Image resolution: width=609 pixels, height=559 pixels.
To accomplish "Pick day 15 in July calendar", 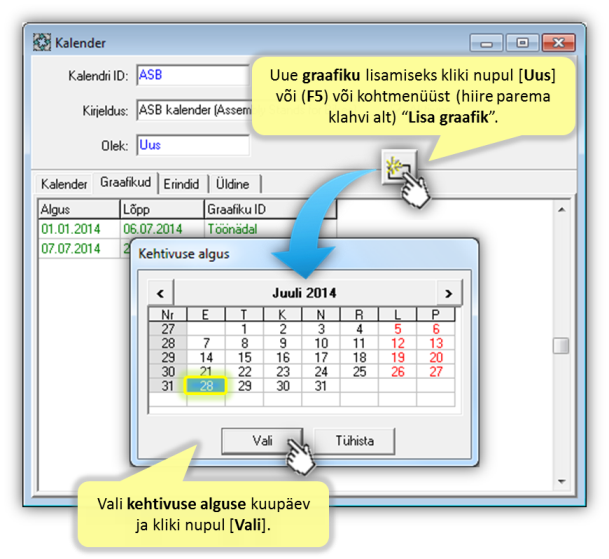I will (x=244, y=357).
